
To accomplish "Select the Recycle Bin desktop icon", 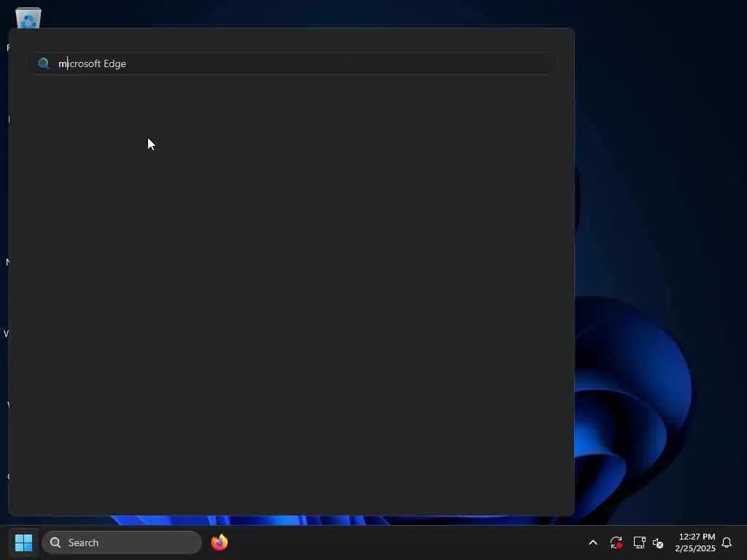I will 28,18.
